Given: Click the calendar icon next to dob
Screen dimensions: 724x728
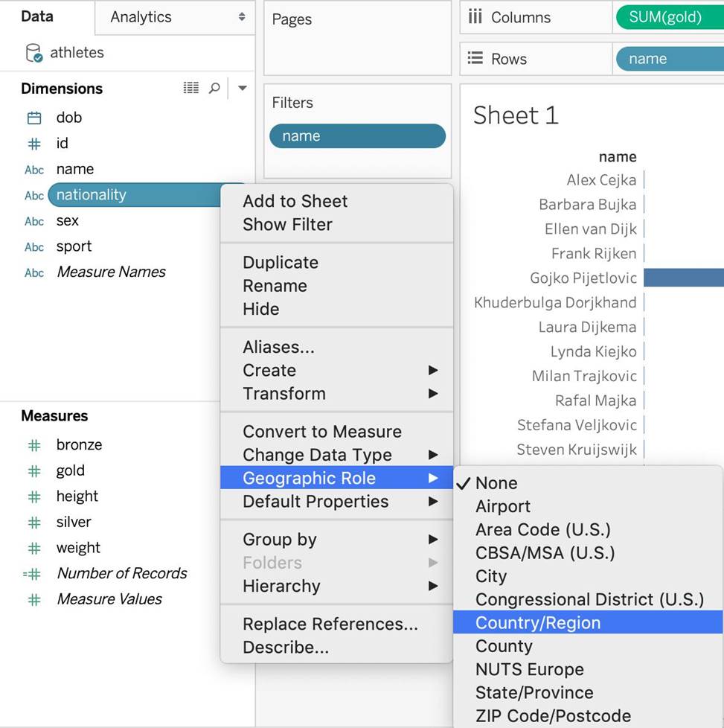Looking at the screenshot, I should 34,118.
